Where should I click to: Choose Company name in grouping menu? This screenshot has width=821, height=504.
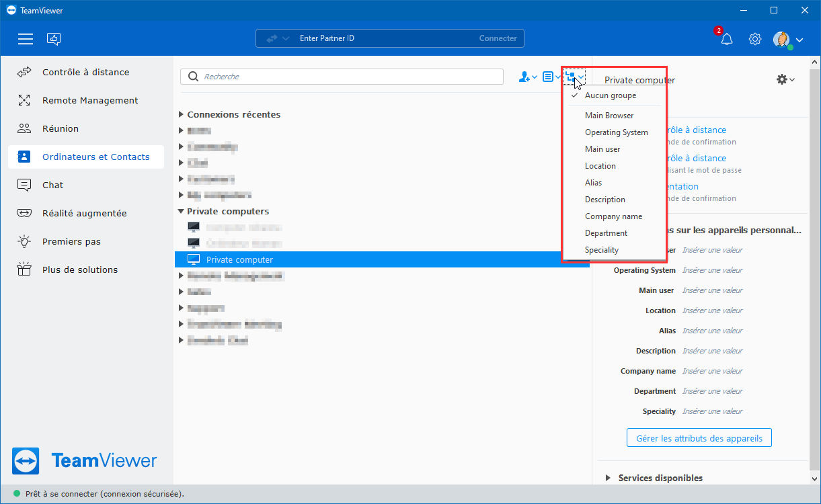[613, 216]
